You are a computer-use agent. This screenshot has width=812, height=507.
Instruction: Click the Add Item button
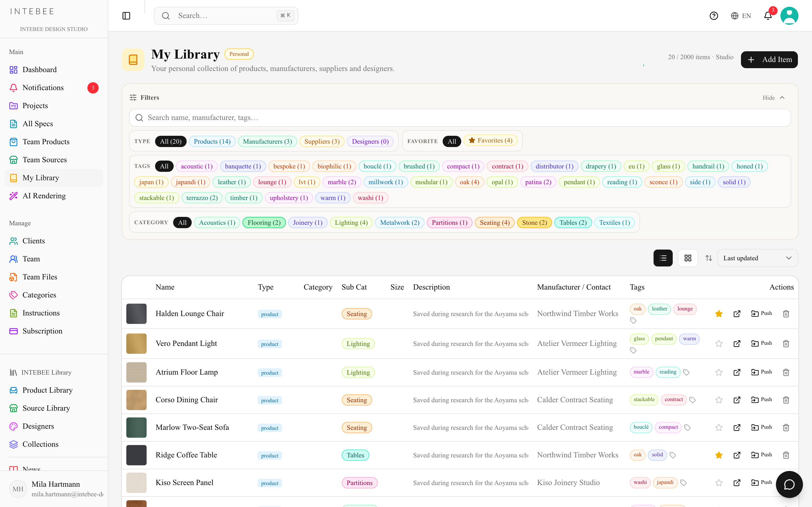coord(769,60)
